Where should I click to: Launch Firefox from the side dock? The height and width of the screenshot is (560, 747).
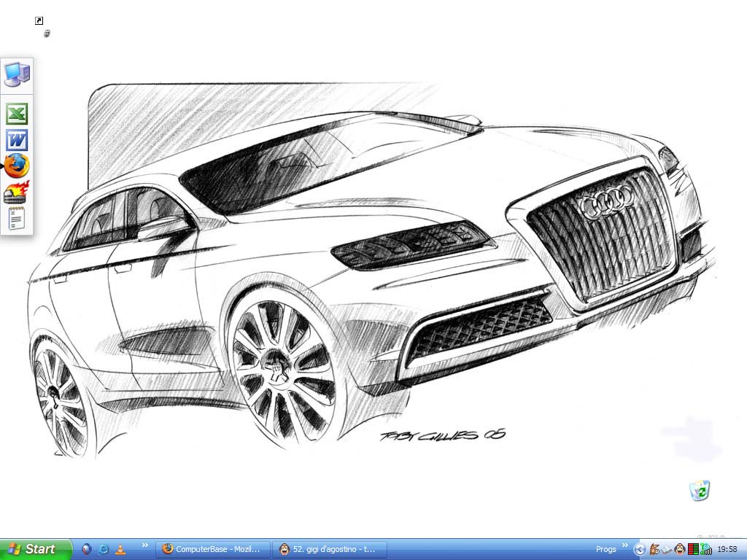[x=18, y=166]
